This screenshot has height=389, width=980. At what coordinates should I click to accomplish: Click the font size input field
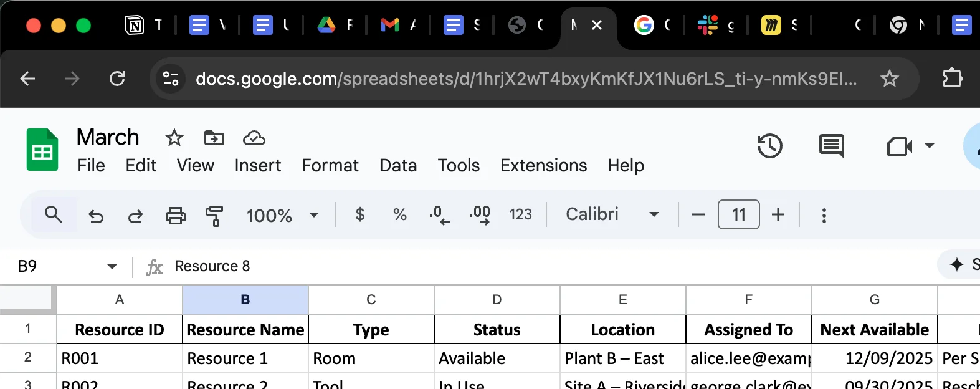pyautogui.click(x=738, y=215)
